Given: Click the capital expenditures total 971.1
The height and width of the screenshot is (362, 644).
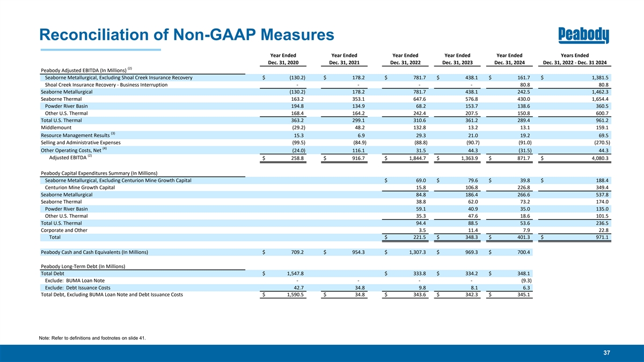Looking at the screenshot, I should click(599, 238).
